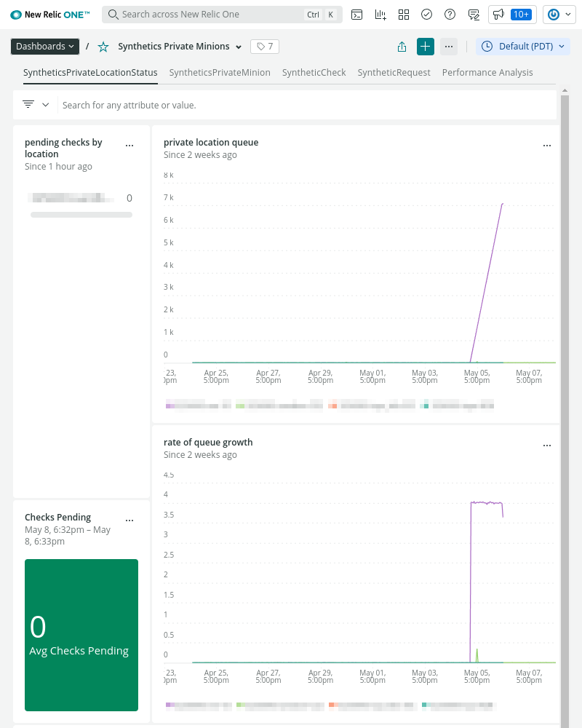Image resolution: width=582 pixels, height=728 pixels.
Task: Click the add chart data icon
Action: pyautogui.click(x=380, y=14)
